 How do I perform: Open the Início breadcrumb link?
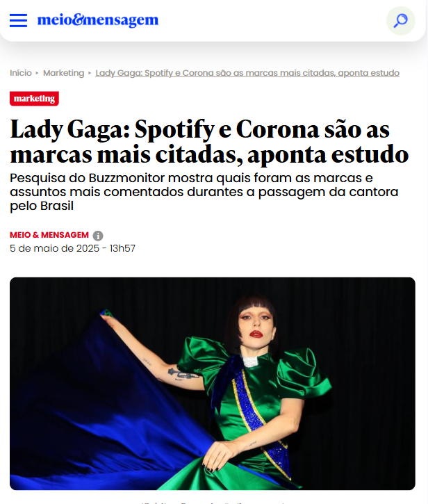click(x=21, y=73)
